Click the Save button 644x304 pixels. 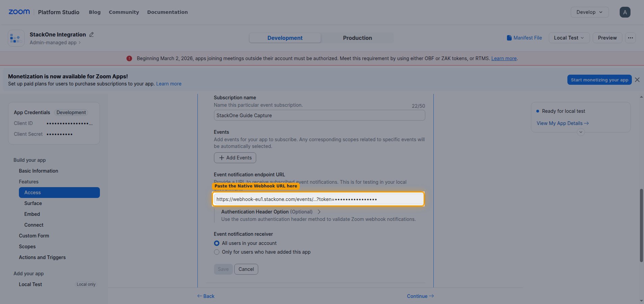223,269
